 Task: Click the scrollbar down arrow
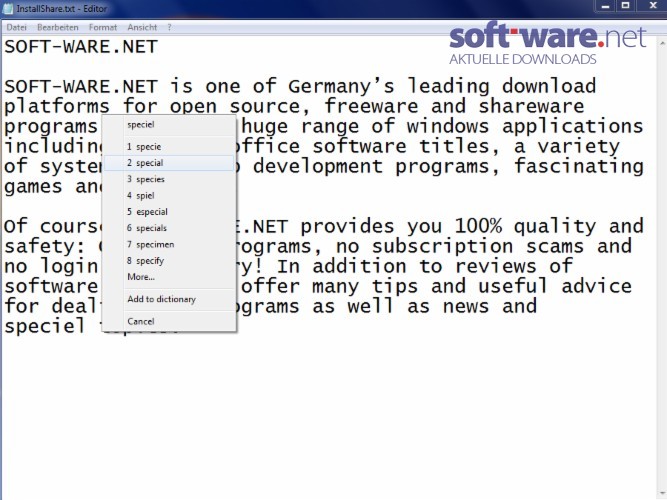(662, 494)
